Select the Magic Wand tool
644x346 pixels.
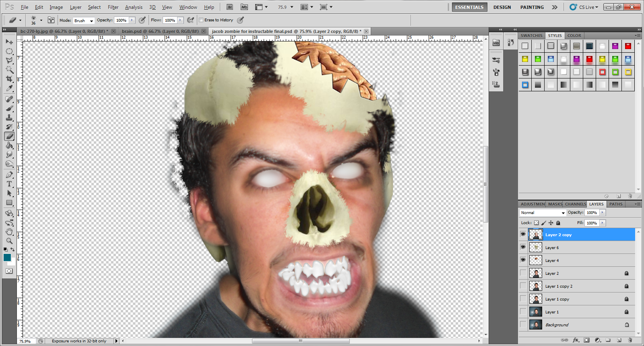pyautogui.click(x=9, y=70)
